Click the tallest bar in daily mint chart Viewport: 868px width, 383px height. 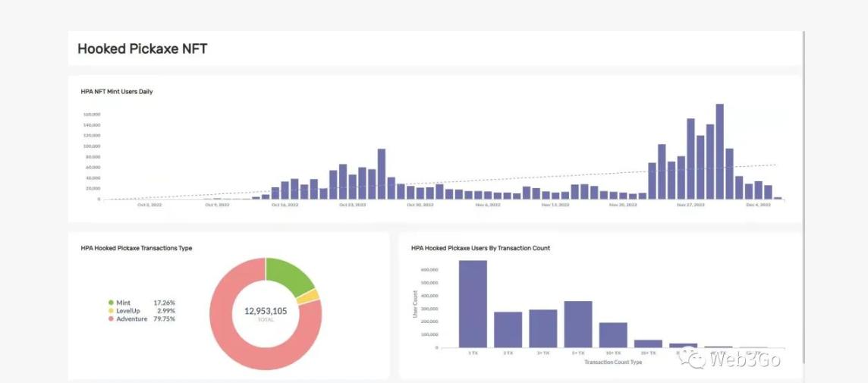pyautogui.click(x=719, y=152)
